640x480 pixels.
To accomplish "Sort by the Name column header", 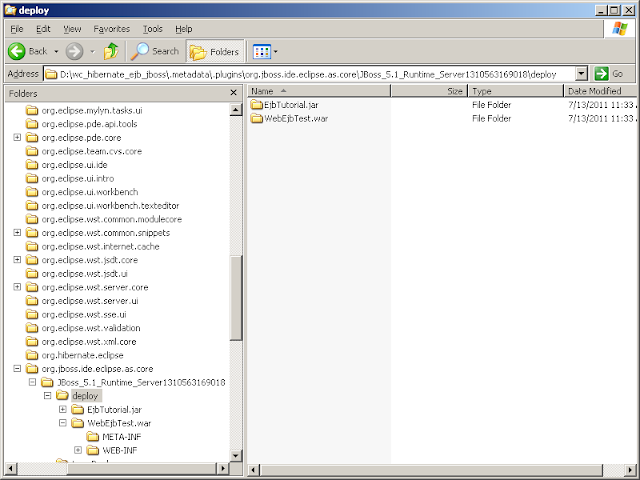I will pyautogui.click(x=319, y=91).
